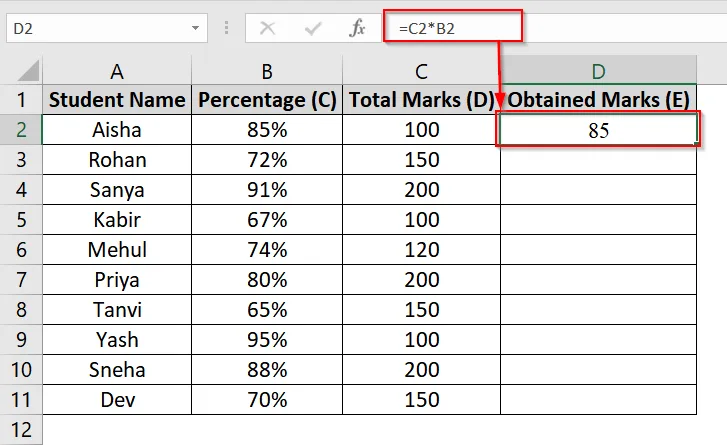
Task: Select Sanya's percentage cell 91%
Action: coord(267,190)
